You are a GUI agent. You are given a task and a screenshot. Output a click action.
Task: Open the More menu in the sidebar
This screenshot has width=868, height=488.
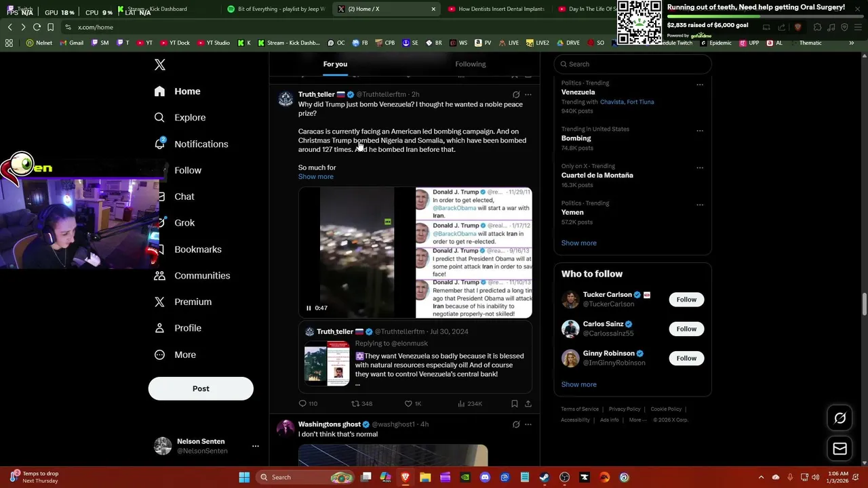pyautogui.click(x=175, y=354)
